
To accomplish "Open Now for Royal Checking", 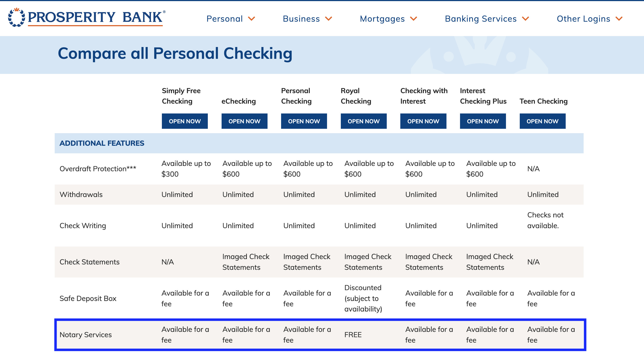I will tap(364, 121).
